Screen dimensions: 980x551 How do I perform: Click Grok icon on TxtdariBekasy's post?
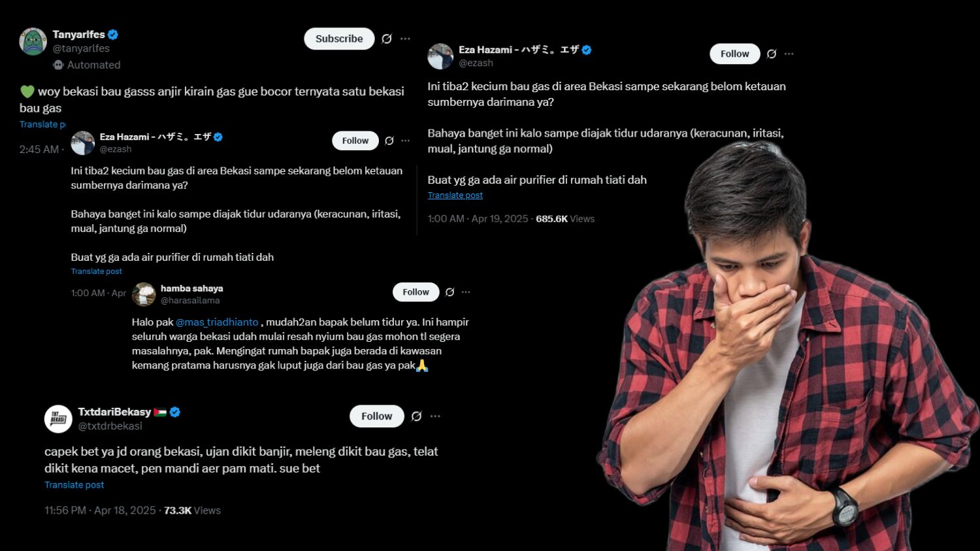tap(417, 416)
